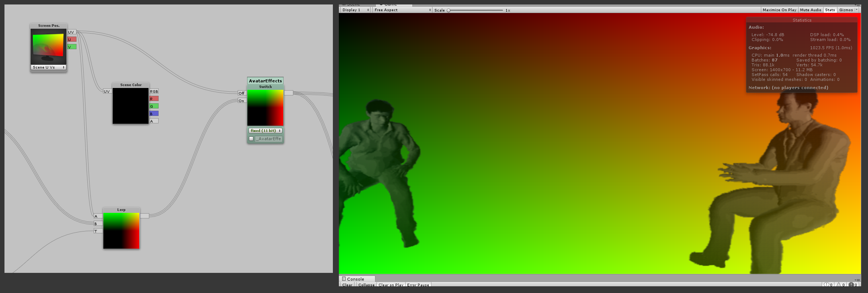Click the Lerp node's gradient preview
Viewport: 868px width, 293px height.
tap(121, 231)
